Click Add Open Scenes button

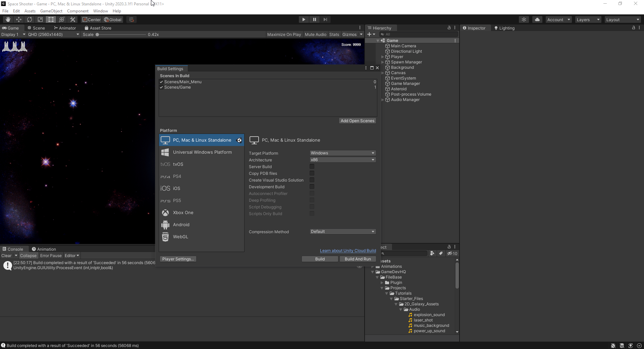click(x=357, y=121)
